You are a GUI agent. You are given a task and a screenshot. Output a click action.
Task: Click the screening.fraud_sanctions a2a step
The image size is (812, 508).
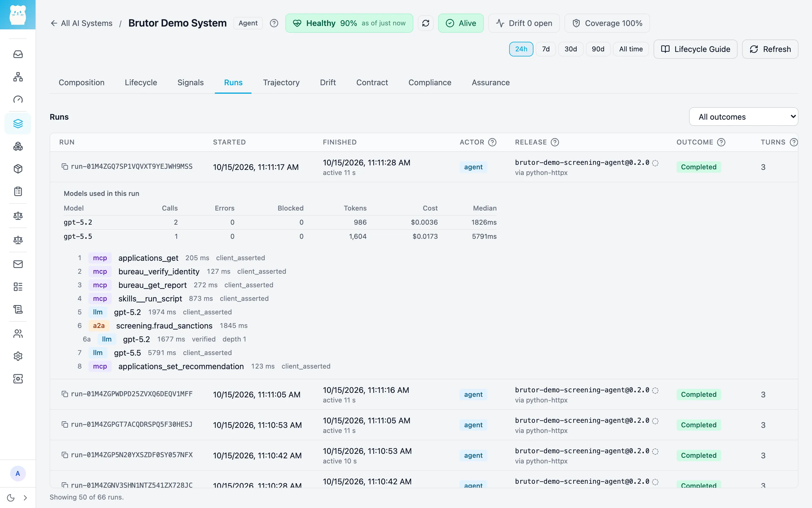coord(164,326)
